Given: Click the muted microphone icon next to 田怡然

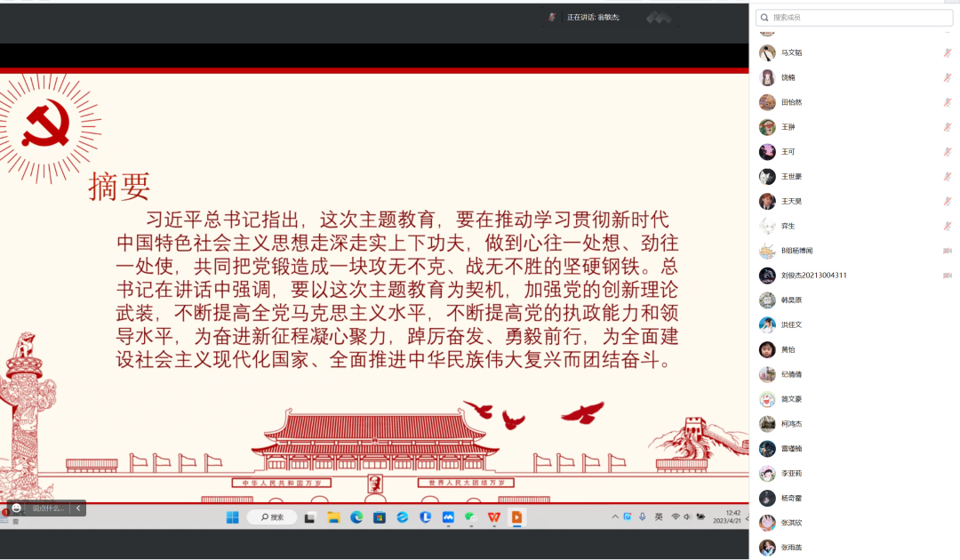Looking at the screenshot, I should click(948, 102).
